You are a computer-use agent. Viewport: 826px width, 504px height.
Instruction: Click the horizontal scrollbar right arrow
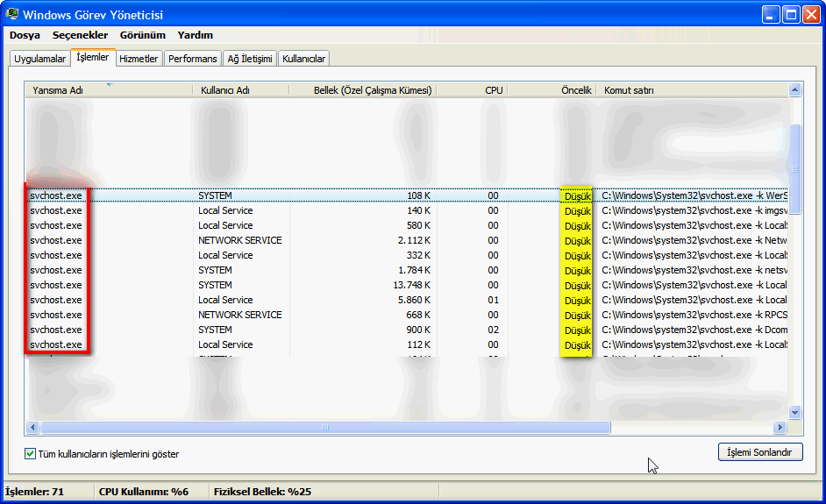[x=780, y=427]
